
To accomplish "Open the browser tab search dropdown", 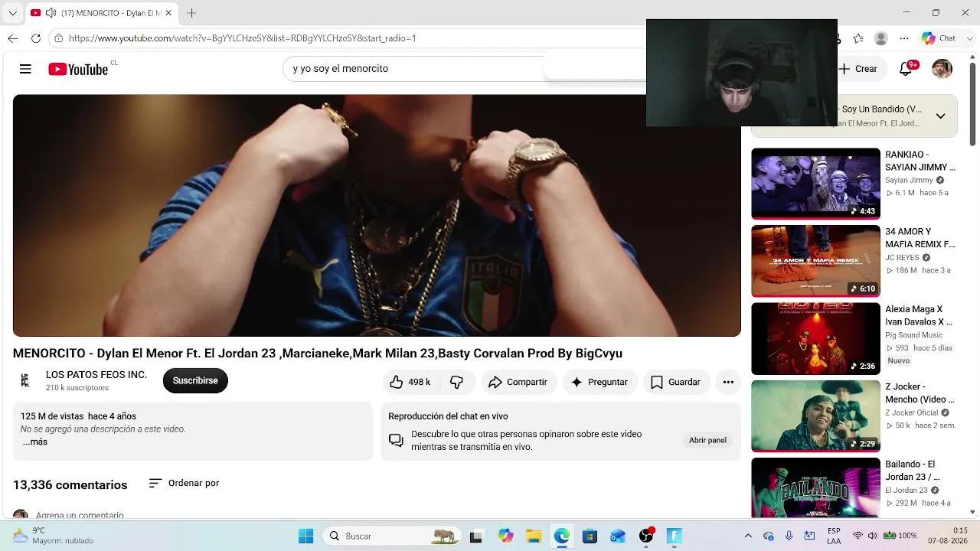I will pyautogui.click(x=12, y=13).
